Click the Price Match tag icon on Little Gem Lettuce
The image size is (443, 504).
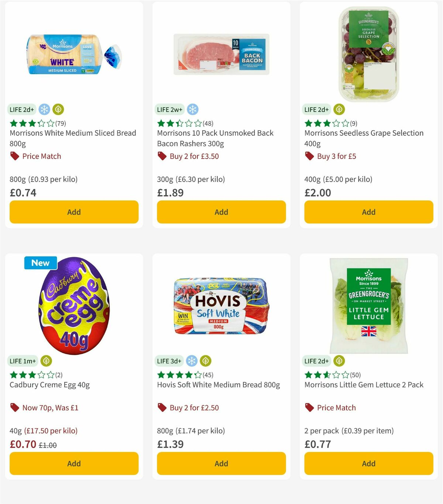click(x=309, y=408)
